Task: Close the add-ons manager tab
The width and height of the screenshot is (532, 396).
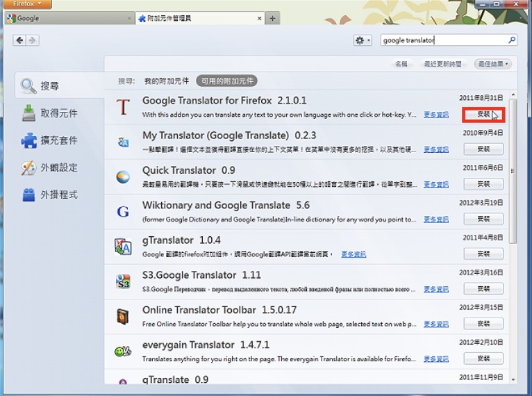Action: (x=259, y=19)
